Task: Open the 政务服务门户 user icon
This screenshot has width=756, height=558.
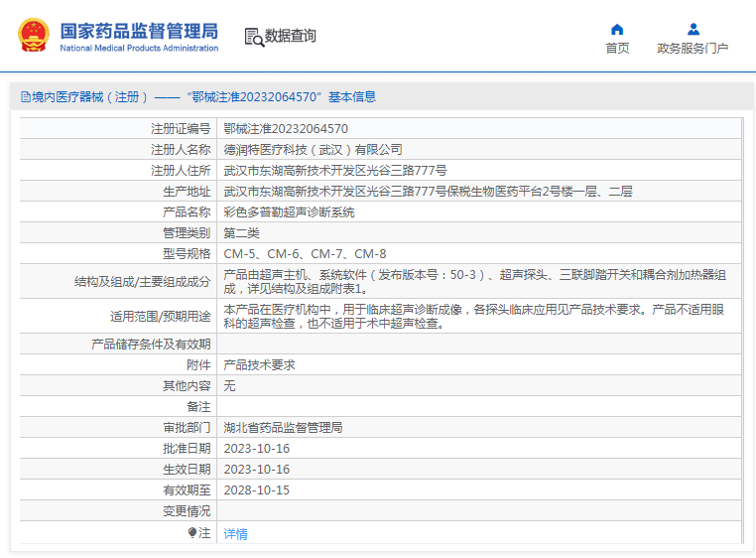Action: 693,30
